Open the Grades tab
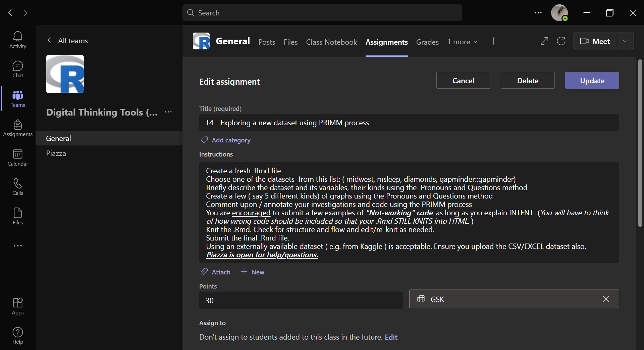 [x=427, y=42]
